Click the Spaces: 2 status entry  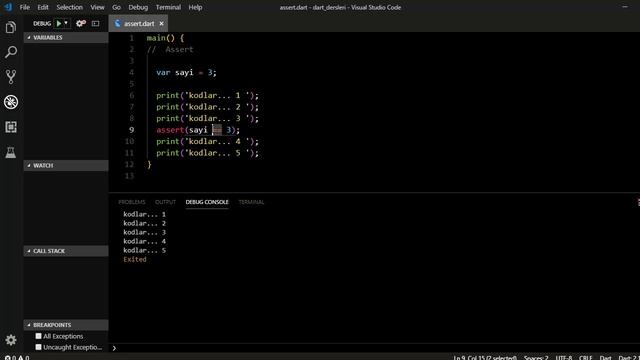tap(536, 358)
